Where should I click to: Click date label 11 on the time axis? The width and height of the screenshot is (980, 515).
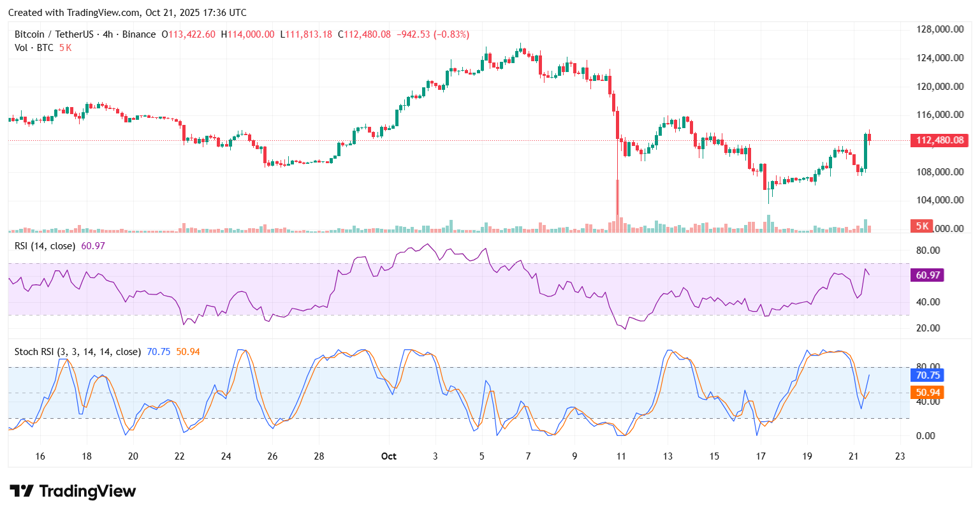pyautogui.click(x=621, y=456)
